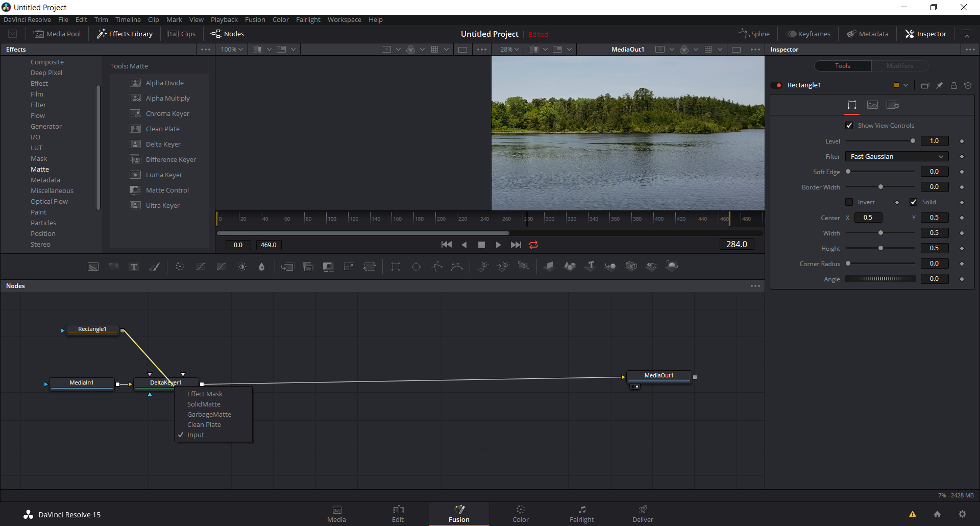Choose GarbageMatte from the connection popup

(x=209, y=414)
